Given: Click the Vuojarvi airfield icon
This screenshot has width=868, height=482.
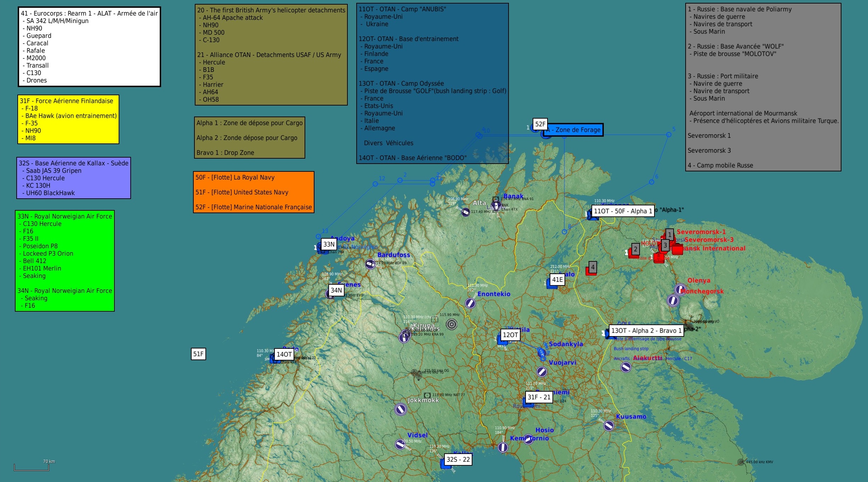Looking at the screenshot, I should coord(541,372).
